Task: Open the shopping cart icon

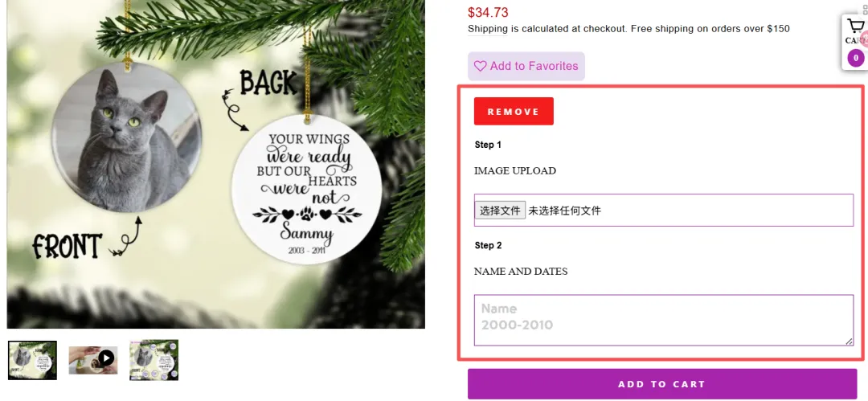Action: click(854, 26)
